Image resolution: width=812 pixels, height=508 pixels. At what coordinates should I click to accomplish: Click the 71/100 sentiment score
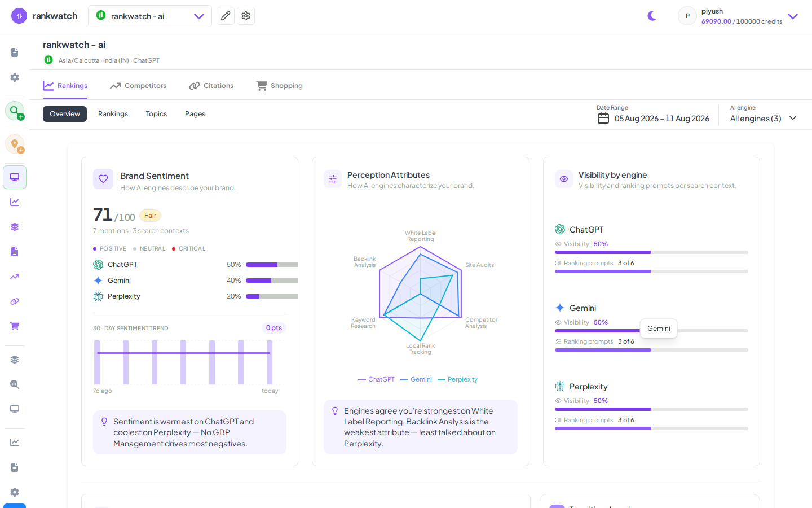pyautogui.click(x=114, y=215)
